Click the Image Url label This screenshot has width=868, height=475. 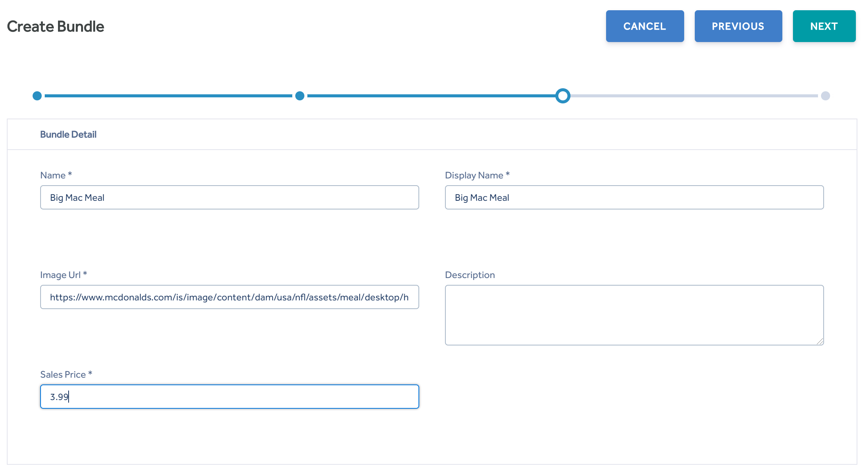(64, 275)
